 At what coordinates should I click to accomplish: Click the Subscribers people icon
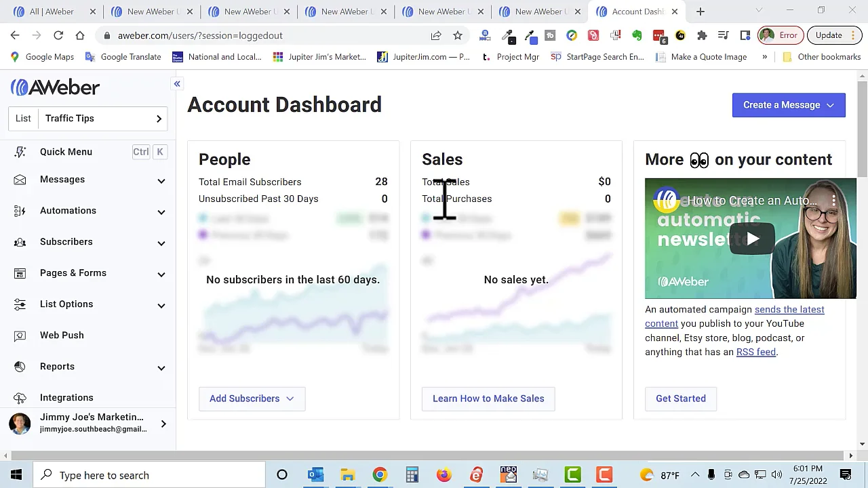click(x=20, y=242)
